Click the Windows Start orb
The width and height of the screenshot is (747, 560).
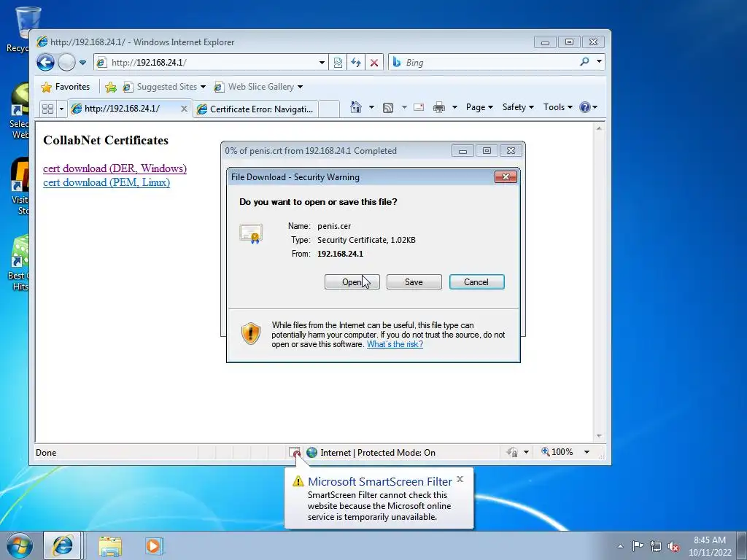pos(20,545)
